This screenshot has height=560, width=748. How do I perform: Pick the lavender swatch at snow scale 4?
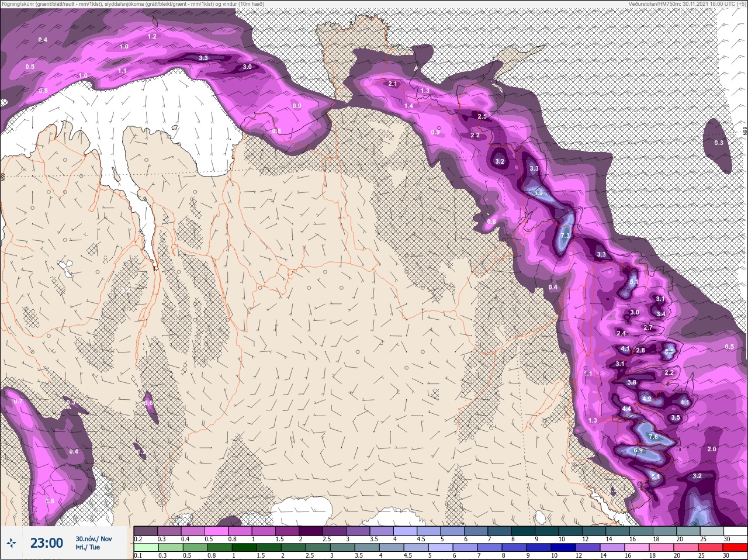(x=406, y=531)
